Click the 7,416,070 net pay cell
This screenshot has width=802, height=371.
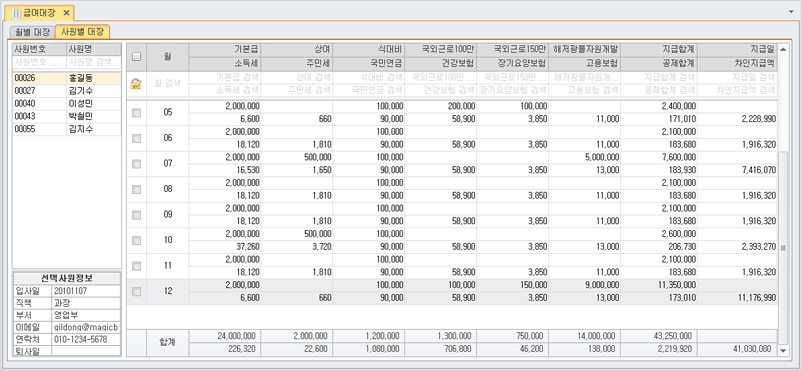[738, 170]
